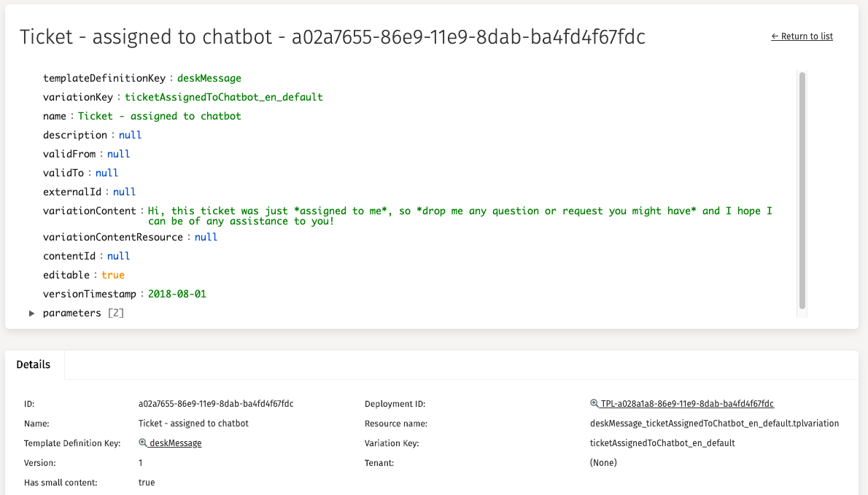868x495 pixels.
Task: Click the null value of validFrom
Action: 118,155
